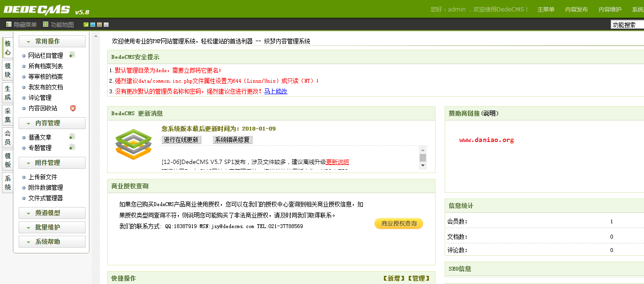Open 普通文章 list

point(40,137)
